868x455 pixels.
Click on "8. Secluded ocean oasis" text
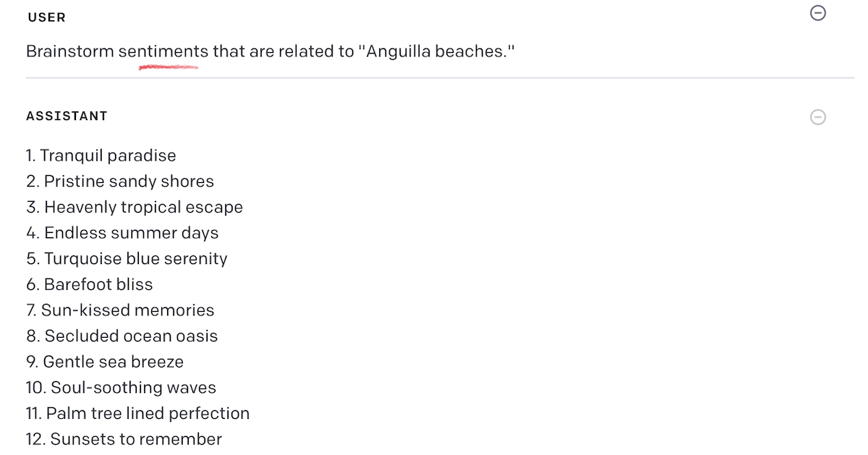click(x=122, y=336)
